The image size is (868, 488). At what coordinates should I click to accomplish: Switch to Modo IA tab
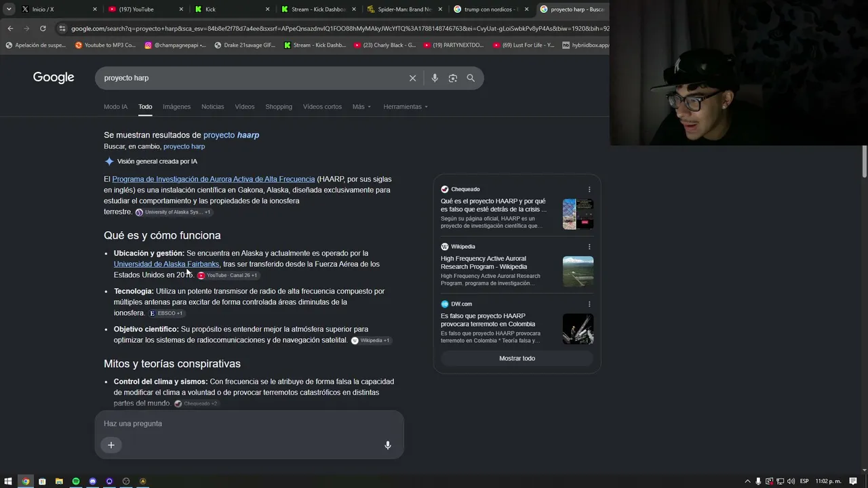coord(115,106)
